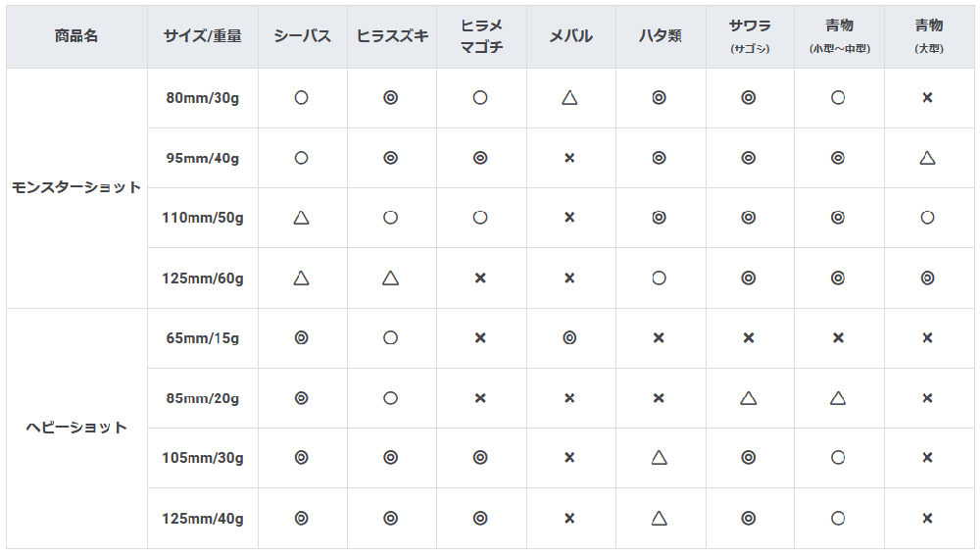Click the single circle for 青物(小型〜中型) at 125mm/40g
Viewport: 980px width, 557px height.
coord(838,518)
